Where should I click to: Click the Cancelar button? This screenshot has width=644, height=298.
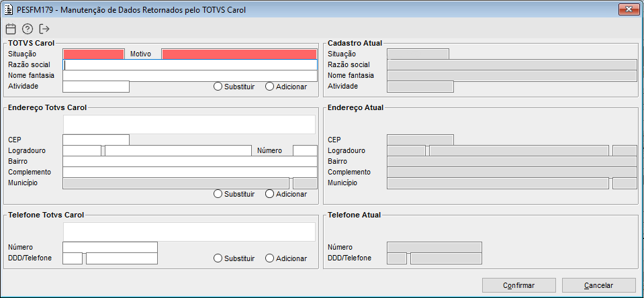(x=598, y=285)
